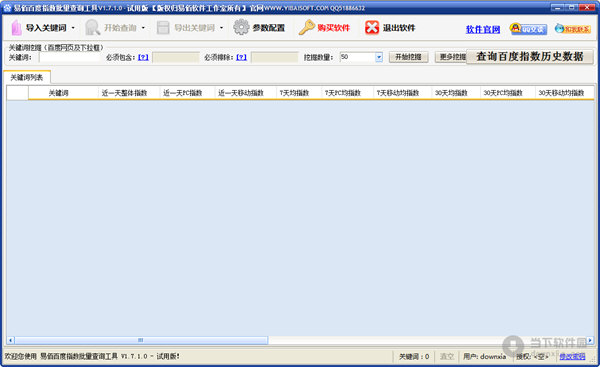Click the 修改密码 link in status bar
600x367 pixels.
click(572, 356)
